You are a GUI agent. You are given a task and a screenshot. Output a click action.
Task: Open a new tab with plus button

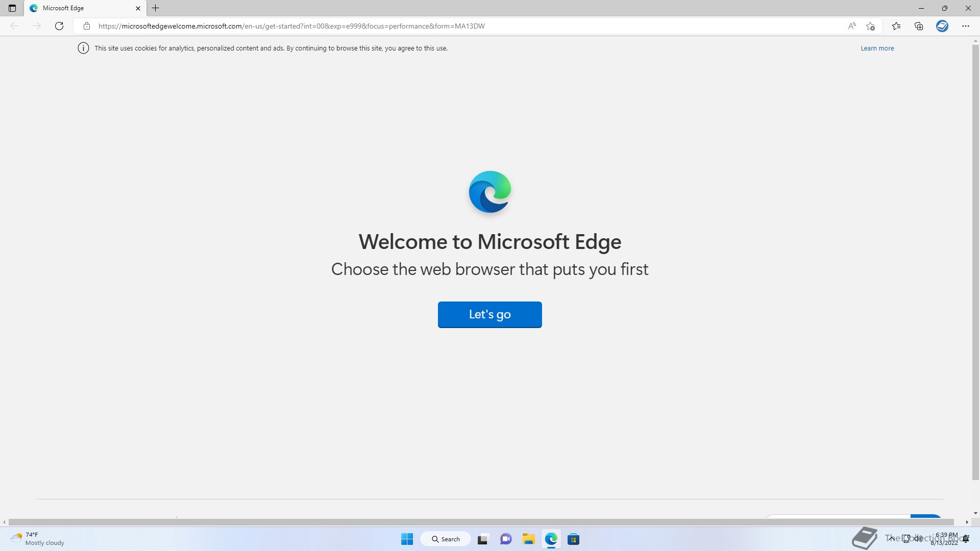tap(156, 8)
